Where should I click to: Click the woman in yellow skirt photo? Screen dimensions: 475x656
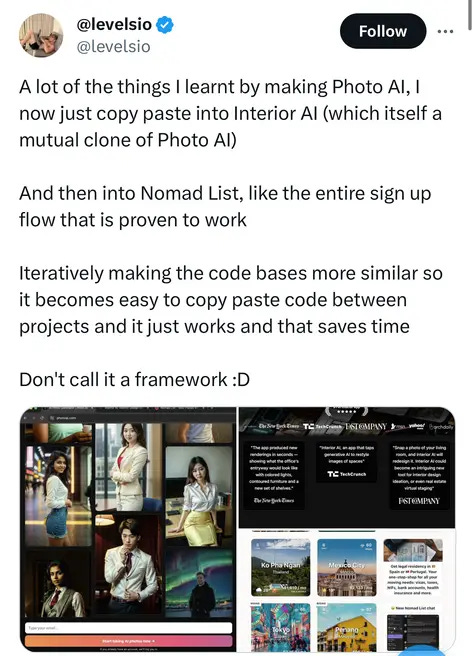199,496
